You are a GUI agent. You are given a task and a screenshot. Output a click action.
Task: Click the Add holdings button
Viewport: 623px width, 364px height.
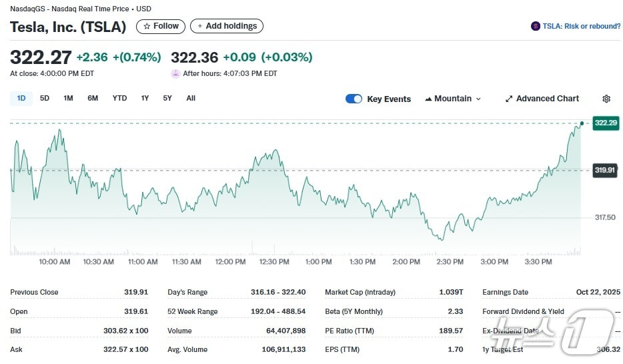click(227, 26)
